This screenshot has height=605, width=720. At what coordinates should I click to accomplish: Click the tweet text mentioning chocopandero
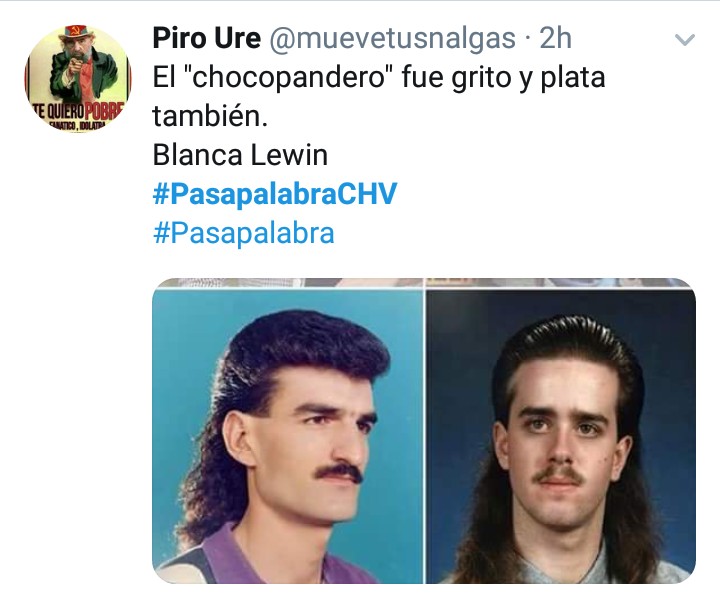[379, 96]
